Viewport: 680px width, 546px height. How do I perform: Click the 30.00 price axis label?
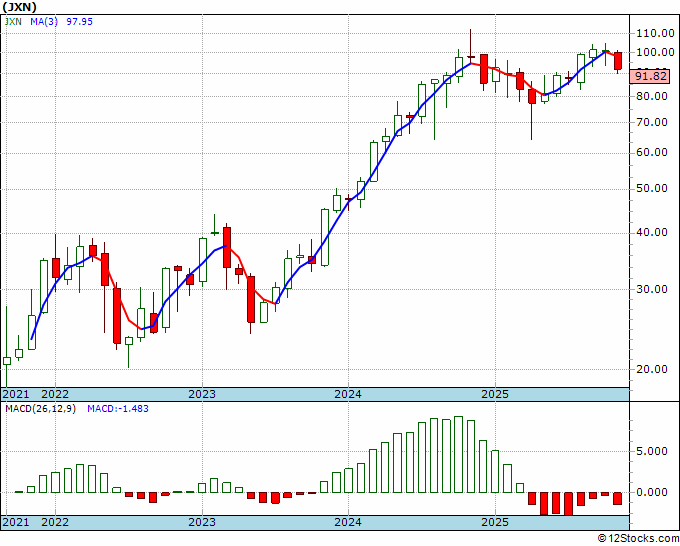pyautogui.click(x=651, y=289)
